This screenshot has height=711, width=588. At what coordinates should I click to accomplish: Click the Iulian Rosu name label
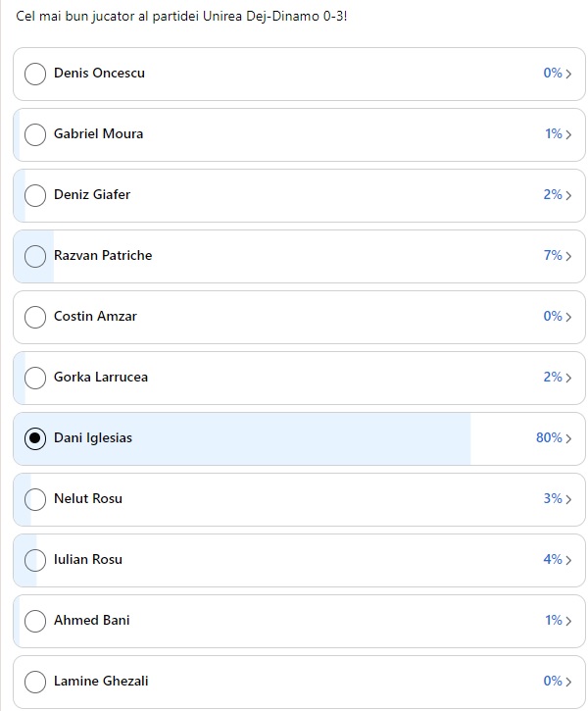tap(88, 560)
